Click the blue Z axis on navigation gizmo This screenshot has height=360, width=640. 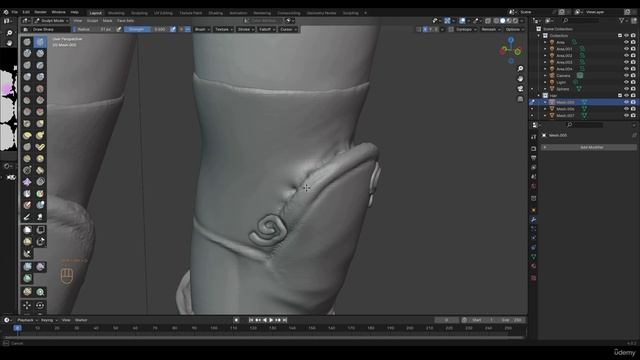pyautogui.click(x=511, y=40)
